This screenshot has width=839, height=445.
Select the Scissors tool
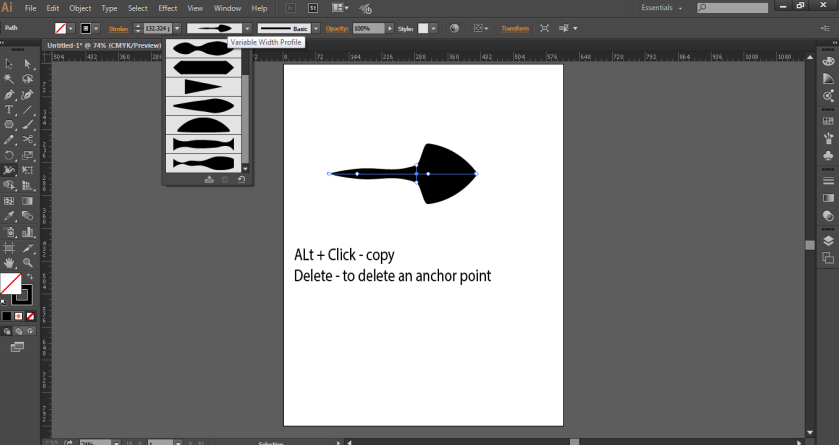pos(27,140)
